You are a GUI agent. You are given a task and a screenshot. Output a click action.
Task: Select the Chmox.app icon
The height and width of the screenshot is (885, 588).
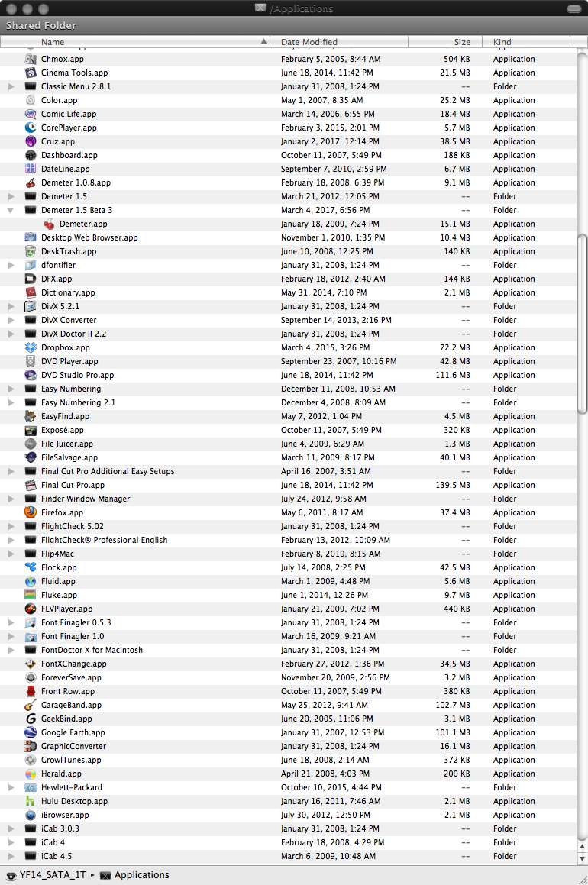31,59
